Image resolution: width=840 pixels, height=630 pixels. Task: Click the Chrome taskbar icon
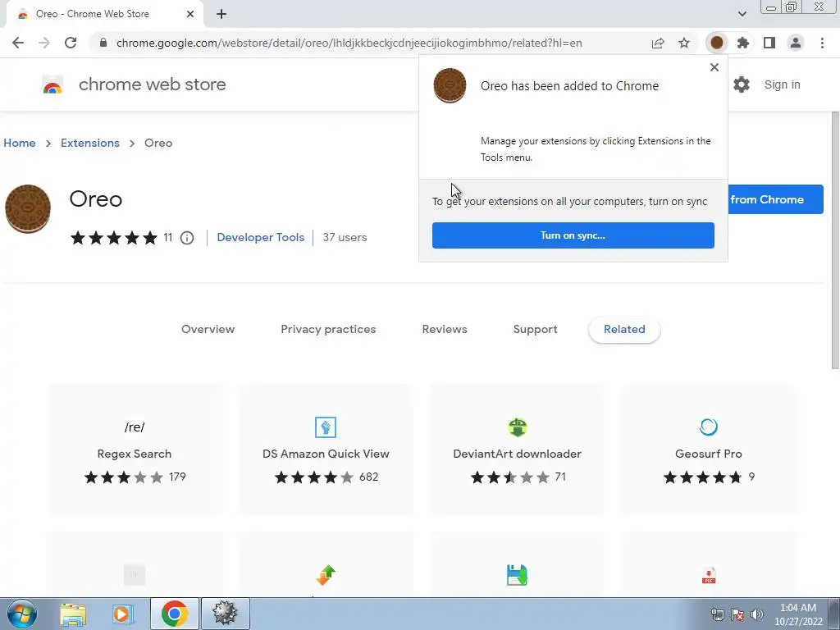(174, 614)
